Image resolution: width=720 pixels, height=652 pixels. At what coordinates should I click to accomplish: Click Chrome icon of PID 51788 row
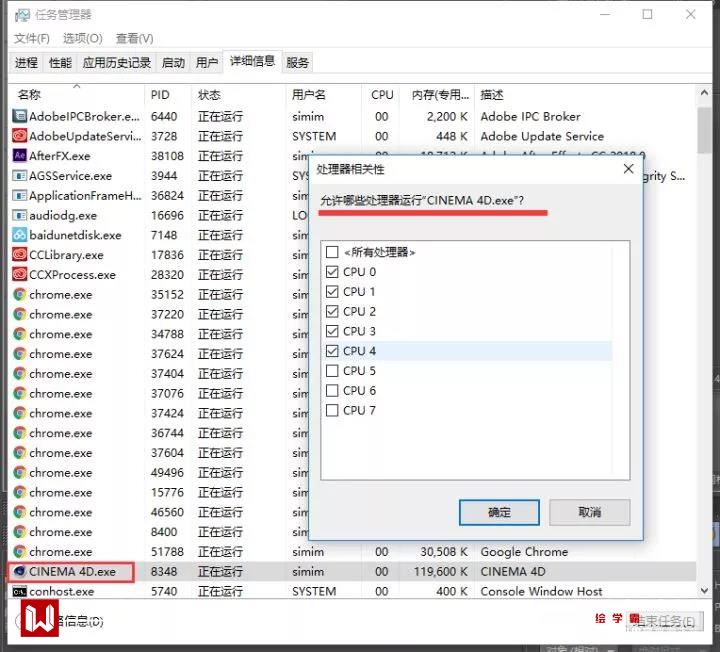point(19,551)
